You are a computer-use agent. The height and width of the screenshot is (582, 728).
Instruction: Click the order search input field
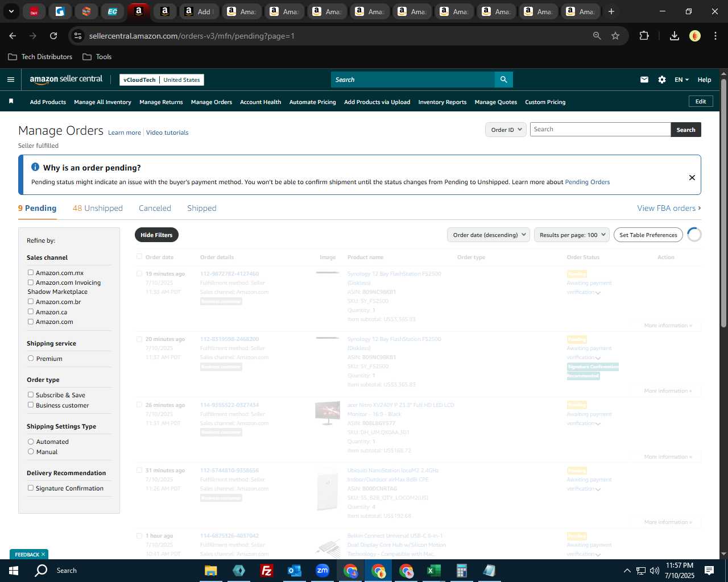tap(600, 130)
